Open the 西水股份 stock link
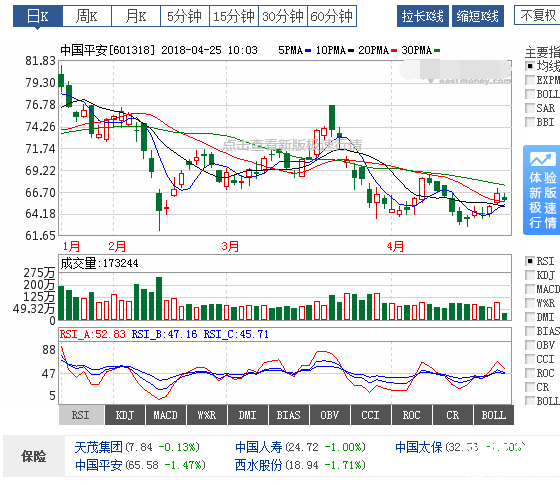 pos(259,465)
